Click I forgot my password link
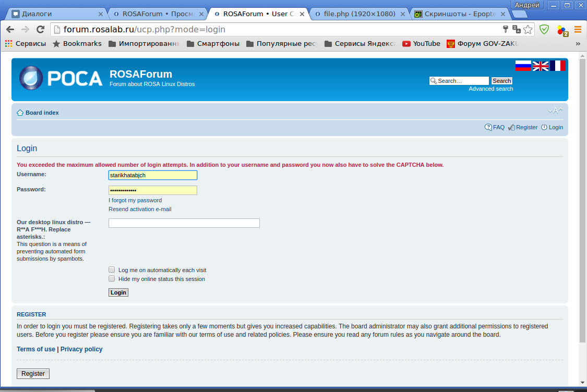Viewport: 587px width, 392px height. point(135,200)
